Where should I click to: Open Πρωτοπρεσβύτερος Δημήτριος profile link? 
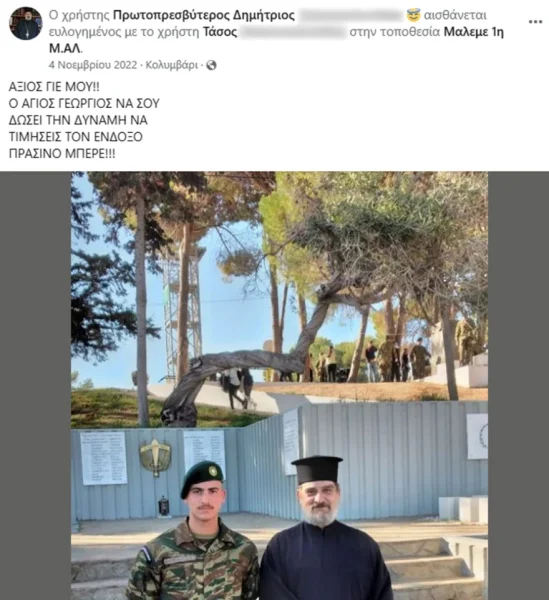[x=204, y=15]
